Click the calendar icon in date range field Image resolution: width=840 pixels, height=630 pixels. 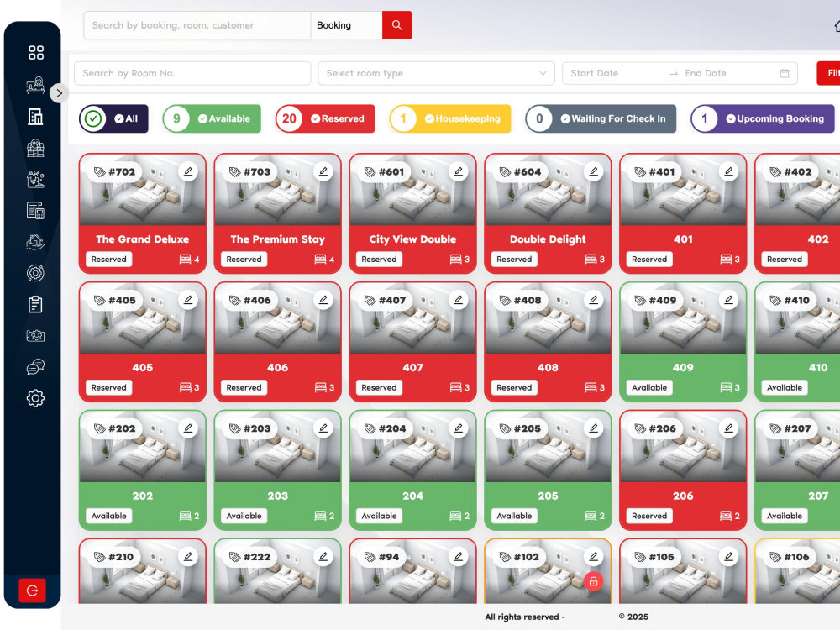point(785,73)
